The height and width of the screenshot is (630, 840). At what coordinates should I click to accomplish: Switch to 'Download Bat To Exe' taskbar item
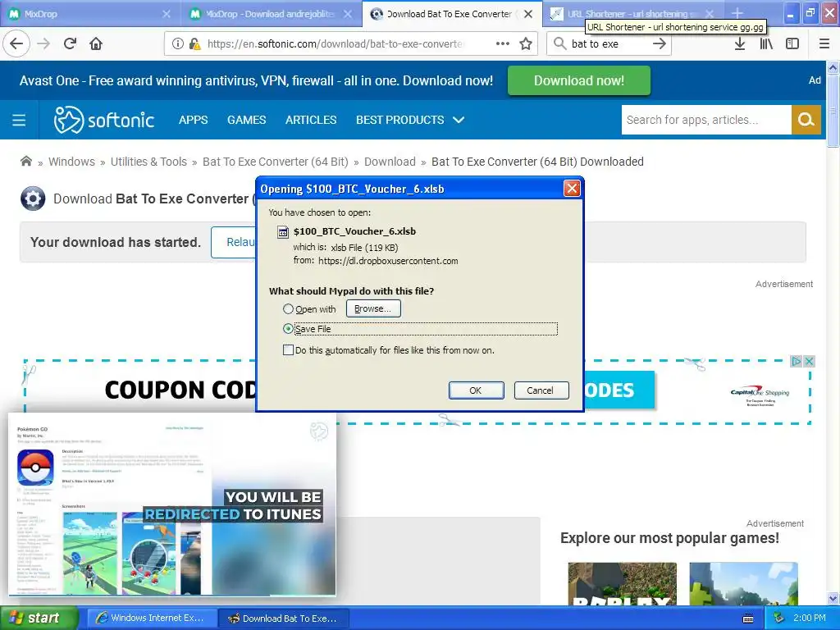[x=284, y=619]
